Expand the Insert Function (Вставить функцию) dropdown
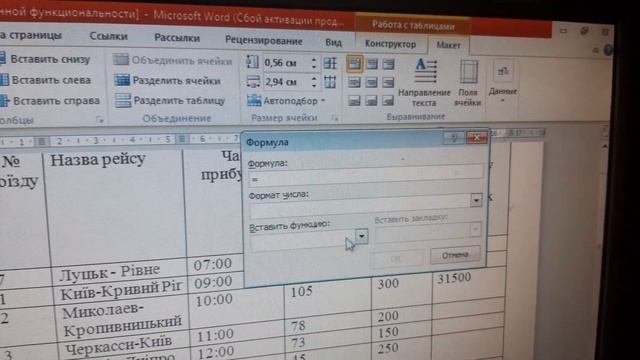The image size is (640, 360). pos(361,236)
